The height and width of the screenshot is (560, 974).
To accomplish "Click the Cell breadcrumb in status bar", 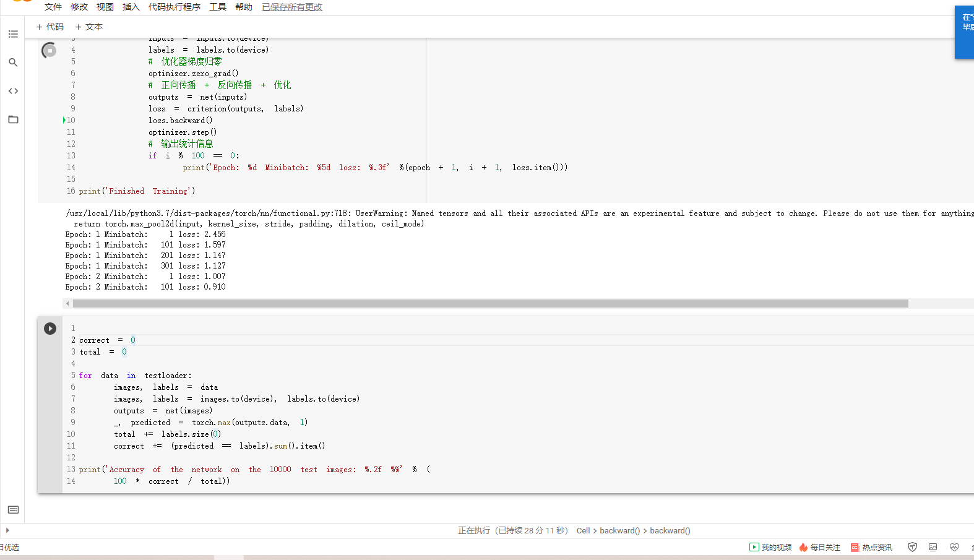I will point(584,531).
